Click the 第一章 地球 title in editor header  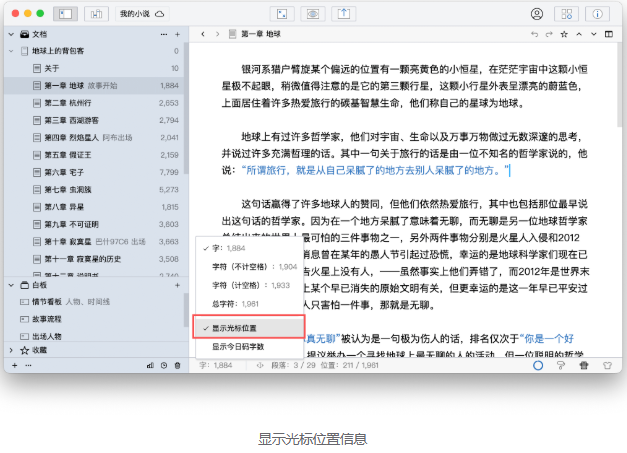(261, 34)
